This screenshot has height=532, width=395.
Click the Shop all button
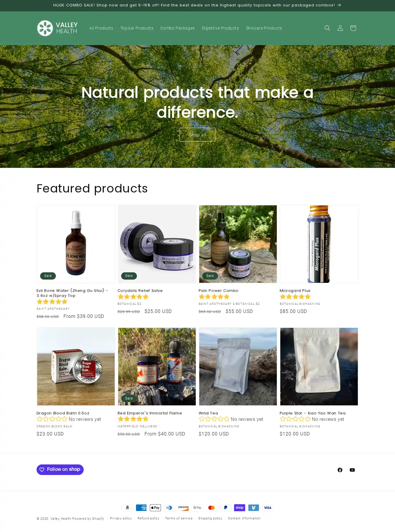click(x=197, y=135)
